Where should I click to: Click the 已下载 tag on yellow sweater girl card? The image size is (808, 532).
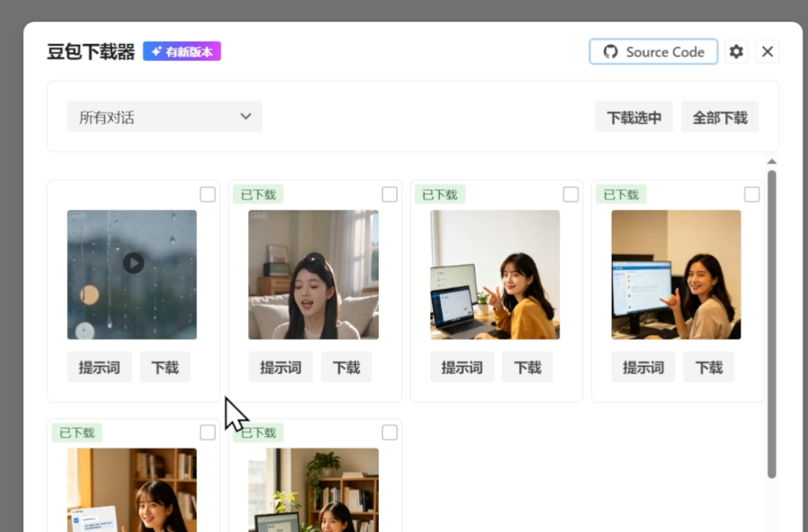pyautogui.click(x=440, y=195)
